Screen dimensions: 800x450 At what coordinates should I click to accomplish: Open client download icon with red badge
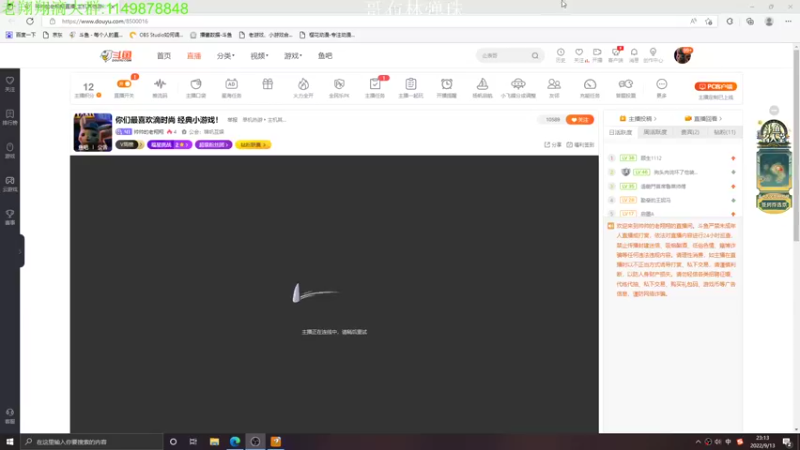tap(616, 53)
